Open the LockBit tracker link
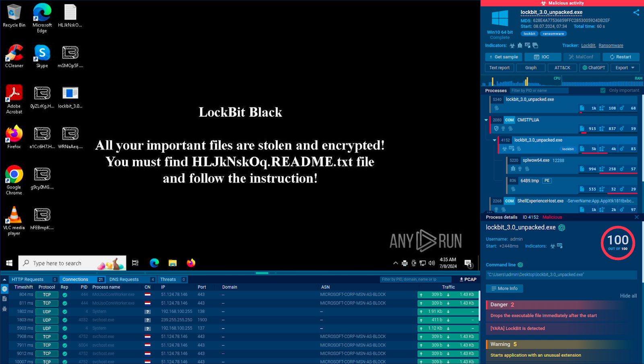The height and width of the screenshot is (364, 644). pyautogui.click(x=588, y=45)
